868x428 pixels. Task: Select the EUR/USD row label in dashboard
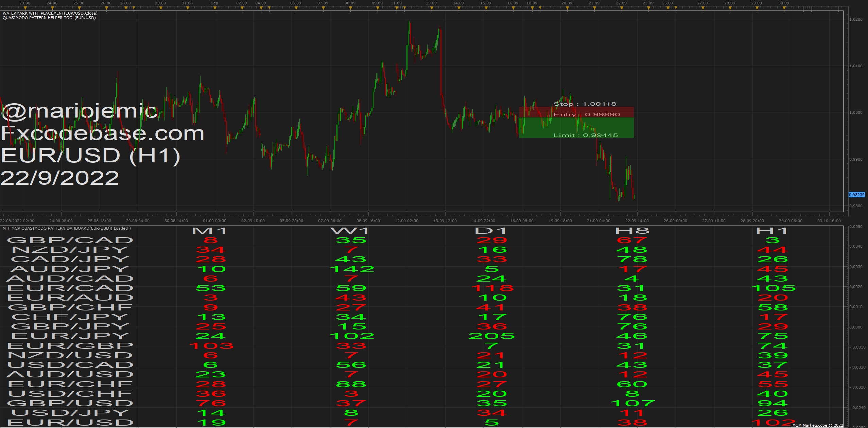pyautogui.click(x=70, y=423)
